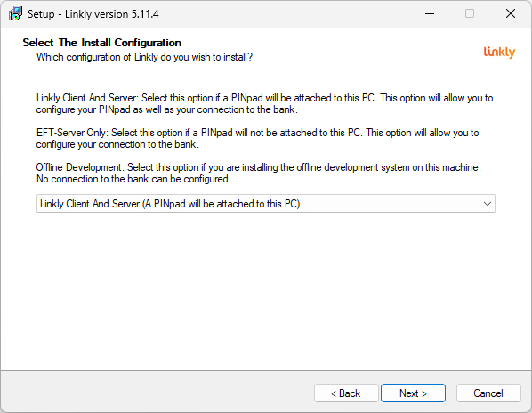Return to the previous page with Back
The height and width of the screenshot is (413, 532).
click(x=346, y=393)
